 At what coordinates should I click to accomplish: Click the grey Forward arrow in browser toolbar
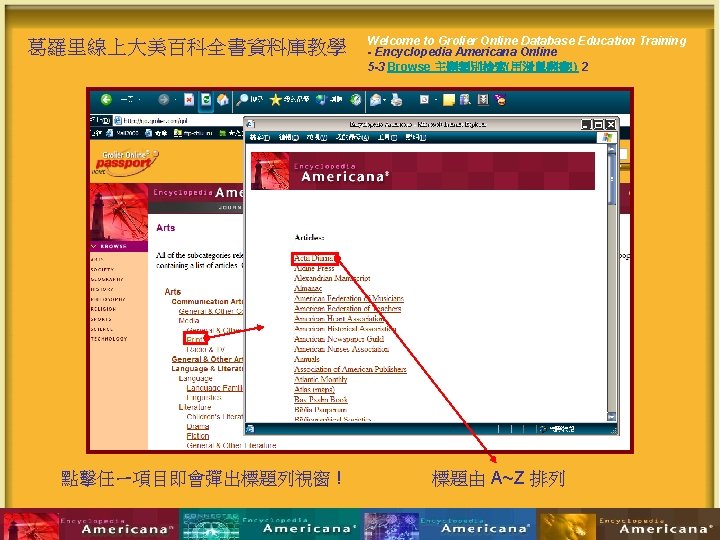pos(163,100)
